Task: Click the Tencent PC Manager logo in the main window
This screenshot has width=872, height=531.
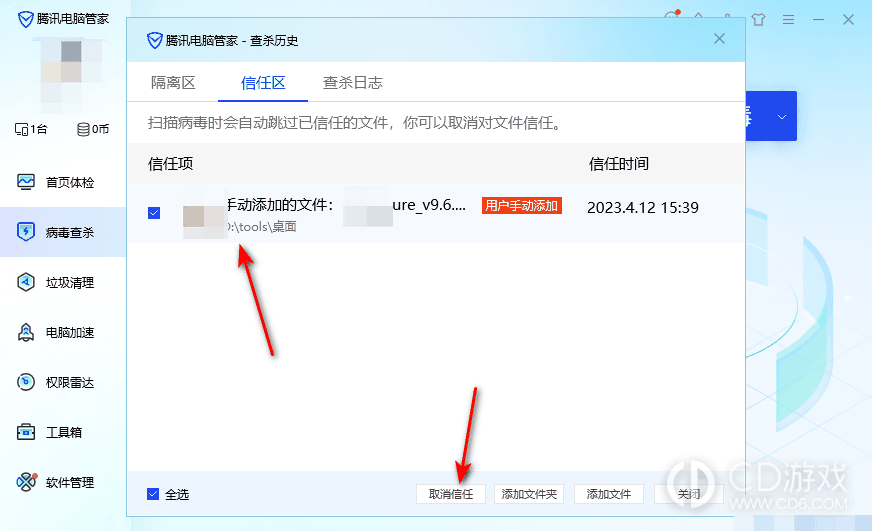Action: click(x=26, y=19)
